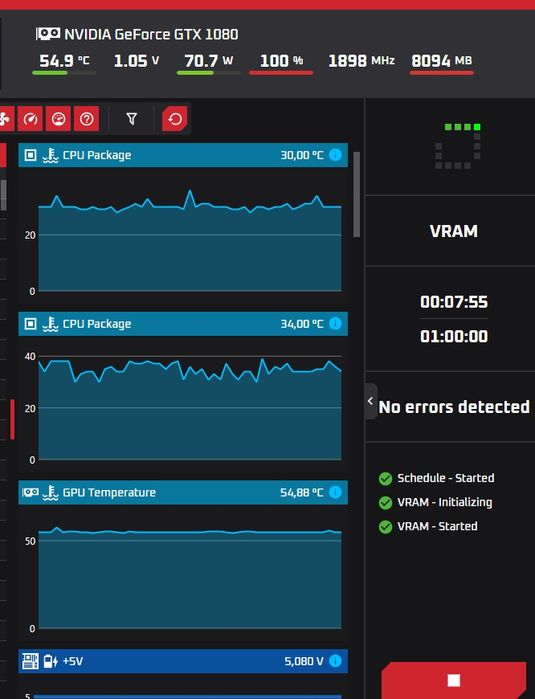Select the VRAM - Initializing log entry
Image resolution: width=535 pixels, height=699 pixels.
[445, 502]
